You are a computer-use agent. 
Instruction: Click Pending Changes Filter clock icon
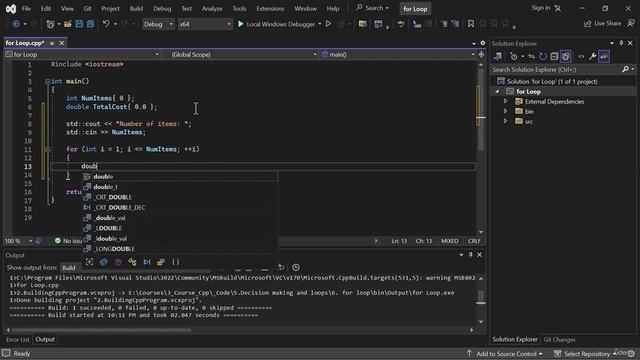[514, 56]
